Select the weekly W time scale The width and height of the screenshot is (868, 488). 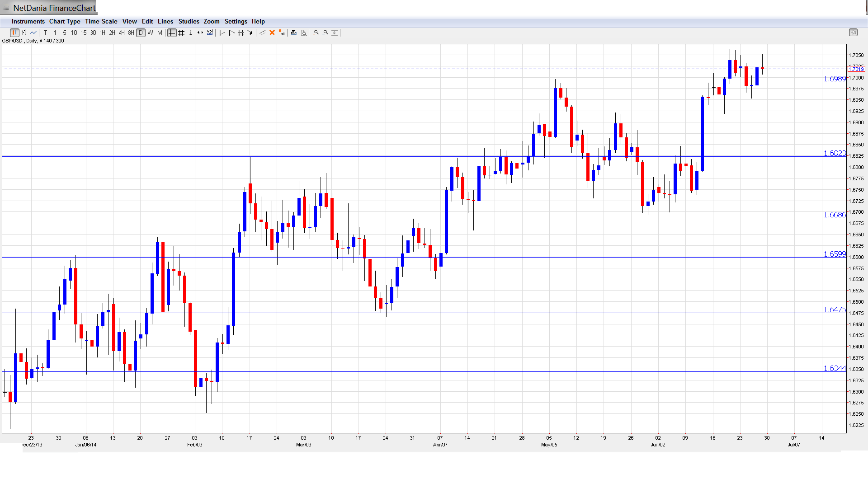(150, 33)
